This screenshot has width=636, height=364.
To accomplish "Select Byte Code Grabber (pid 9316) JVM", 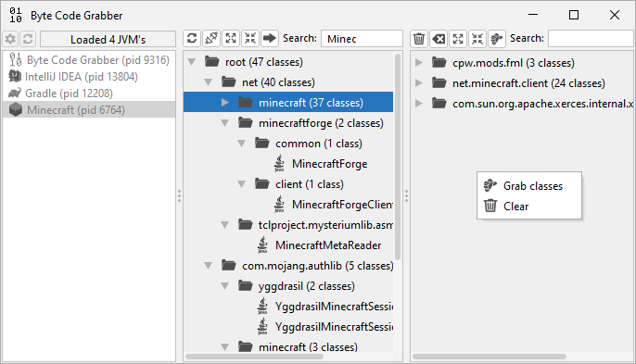I will (89, 60).
